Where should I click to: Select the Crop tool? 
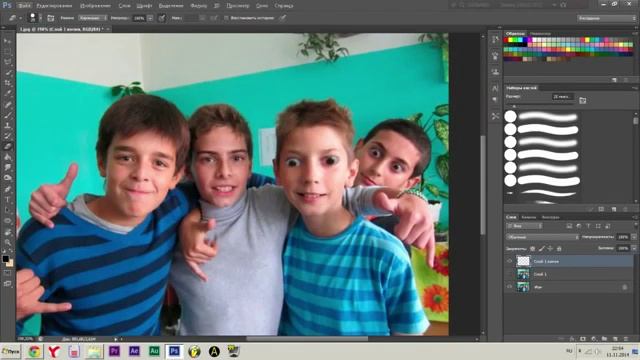click(7, 83)
